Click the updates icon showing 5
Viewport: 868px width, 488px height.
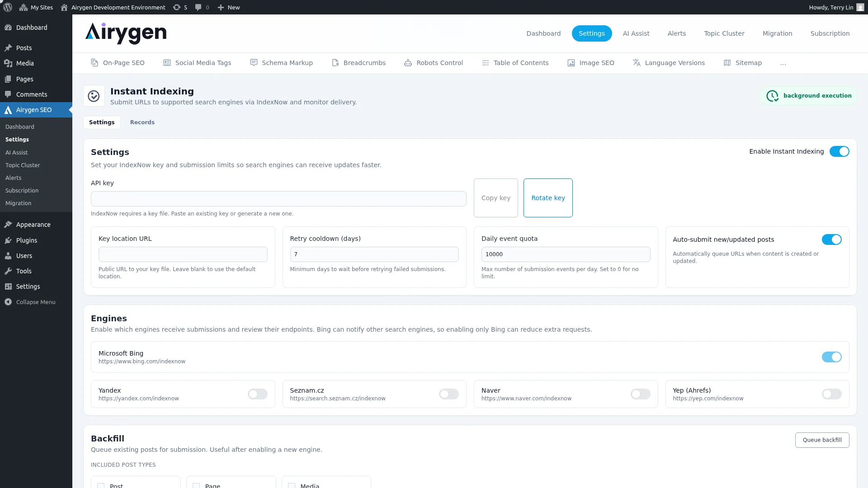(x=177, y=7)
